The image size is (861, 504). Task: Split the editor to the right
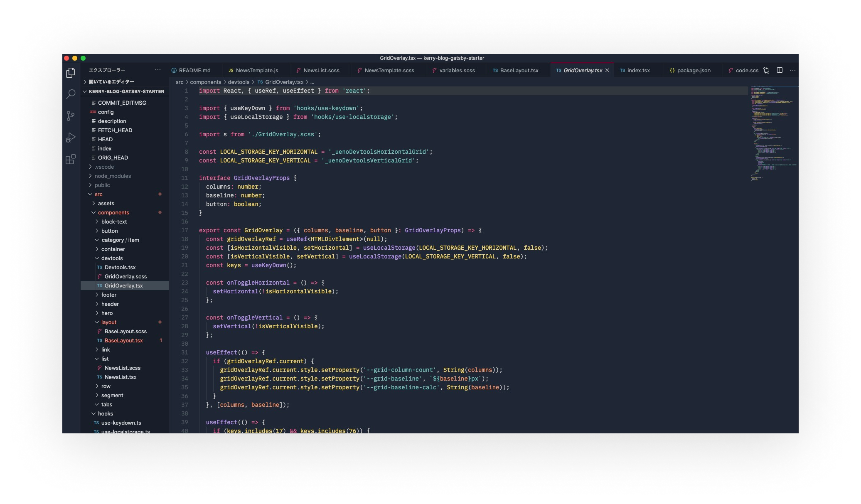point(780,70)
